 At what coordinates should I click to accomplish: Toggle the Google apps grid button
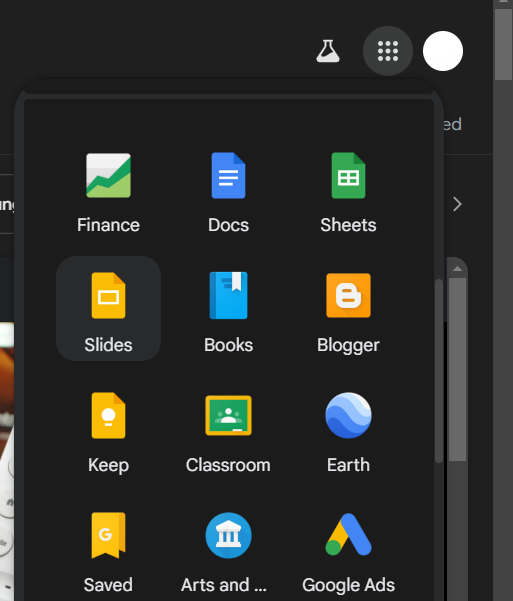(388, 51)
